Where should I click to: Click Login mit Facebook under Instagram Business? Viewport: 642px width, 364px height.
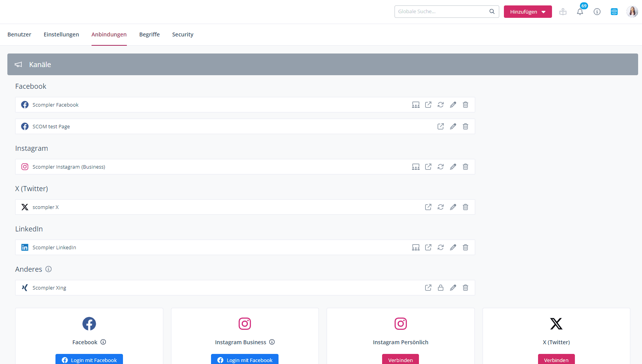click(x=245, y=359)
